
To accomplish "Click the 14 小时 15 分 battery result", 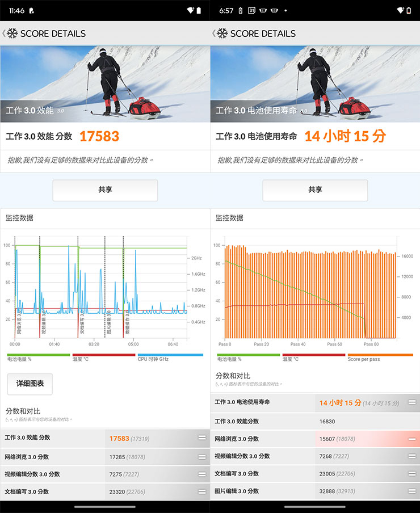I will point(345,136).
